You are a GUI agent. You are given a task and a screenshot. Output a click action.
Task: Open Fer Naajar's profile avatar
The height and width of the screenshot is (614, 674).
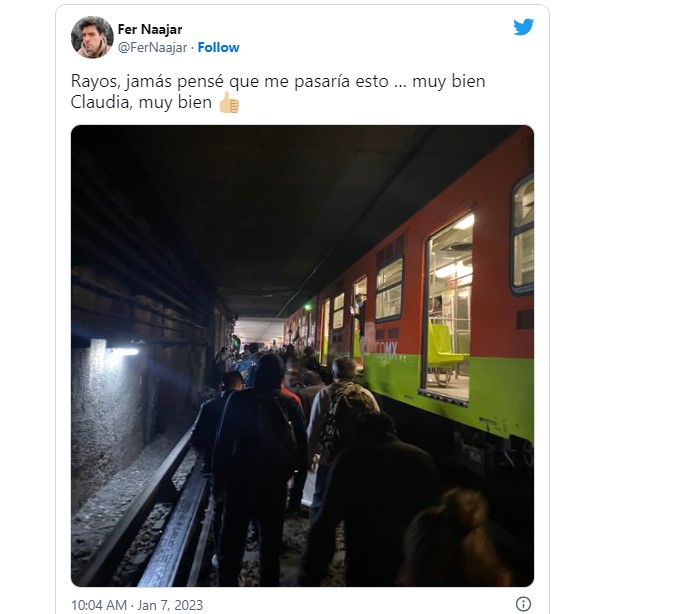[92, 37]
